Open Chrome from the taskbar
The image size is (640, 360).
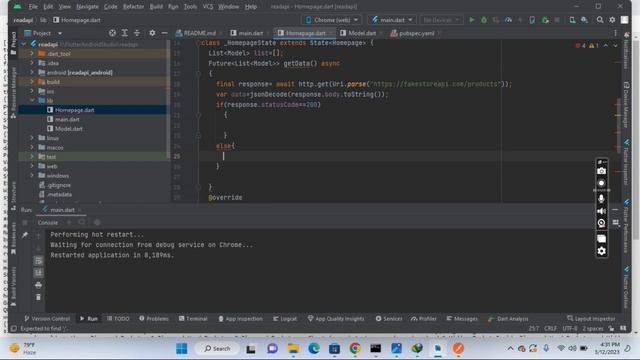(355, 349)
